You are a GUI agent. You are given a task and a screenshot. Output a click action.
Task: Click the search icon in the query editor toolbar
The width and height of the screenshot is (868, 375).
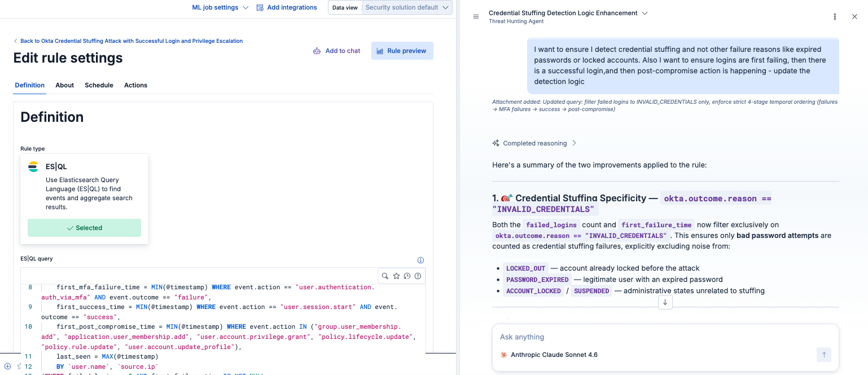click(385, 276)
